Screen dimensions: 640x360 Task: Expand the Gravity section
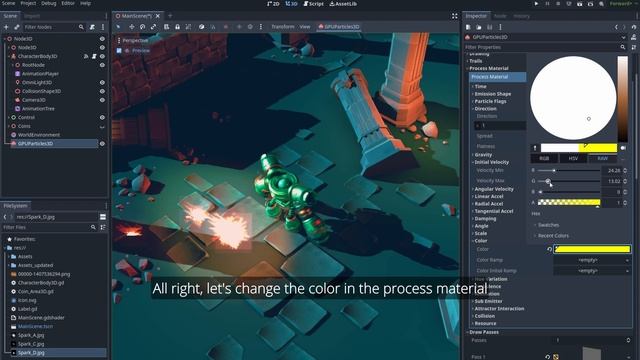coord(483,155)
